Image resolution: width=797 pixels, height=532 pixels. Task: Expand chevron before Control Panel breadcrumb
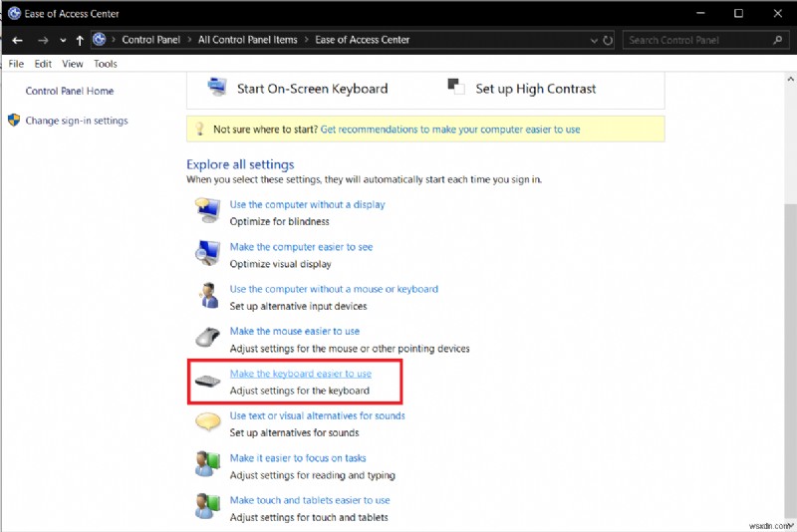click(113, 40)
